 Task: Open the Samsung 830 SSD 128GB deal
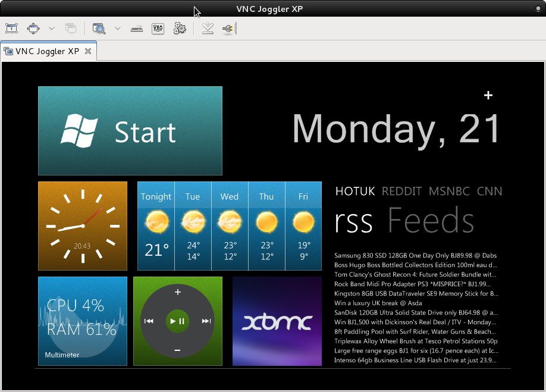(415, 256)
